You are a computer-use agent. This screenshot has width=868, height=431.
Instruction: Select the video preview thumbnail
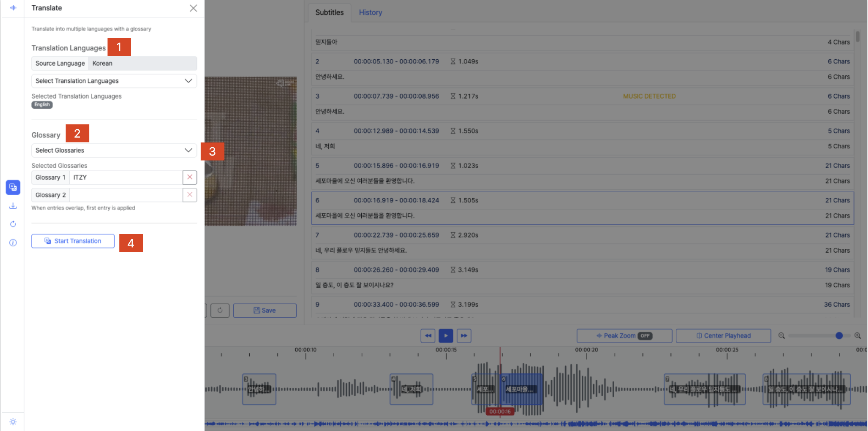[251, 151]
